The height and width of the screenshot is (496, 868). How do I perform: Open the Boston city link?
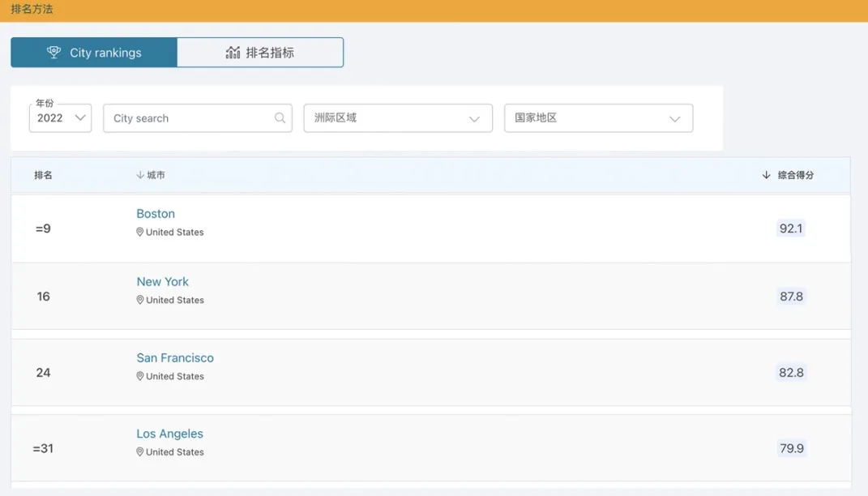[156, 214]
